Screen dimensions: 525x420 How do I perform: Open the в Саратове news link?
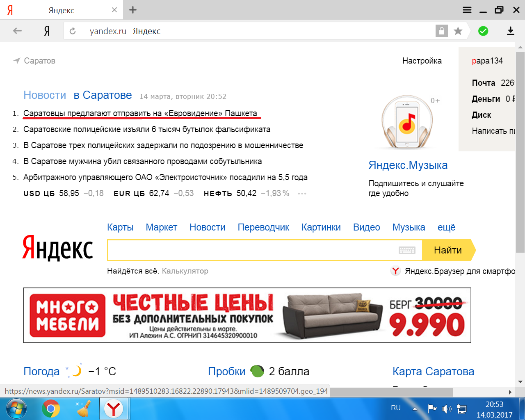103,95
